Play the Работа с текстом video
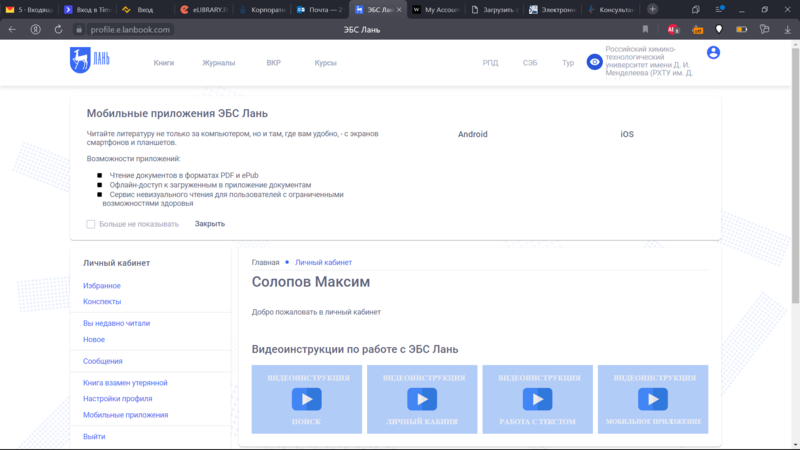Image resolution: width=800 pixels, height=450 pixels. coord(537,399)
